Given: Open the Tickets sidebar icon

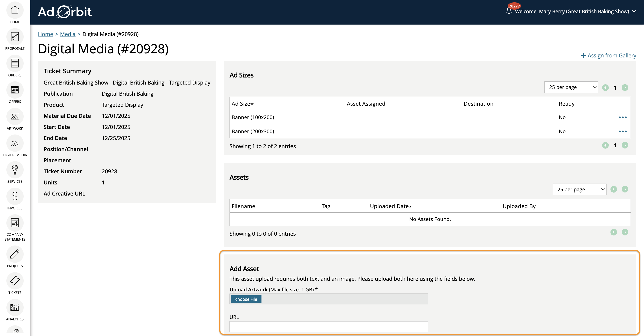Looking at the screenshot, I should tap(15, 281).
